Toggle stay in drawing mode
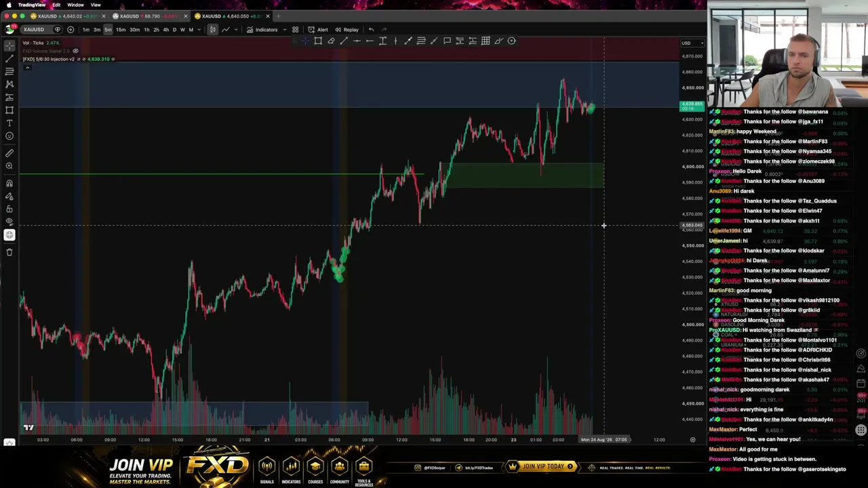 click(9, 196)
